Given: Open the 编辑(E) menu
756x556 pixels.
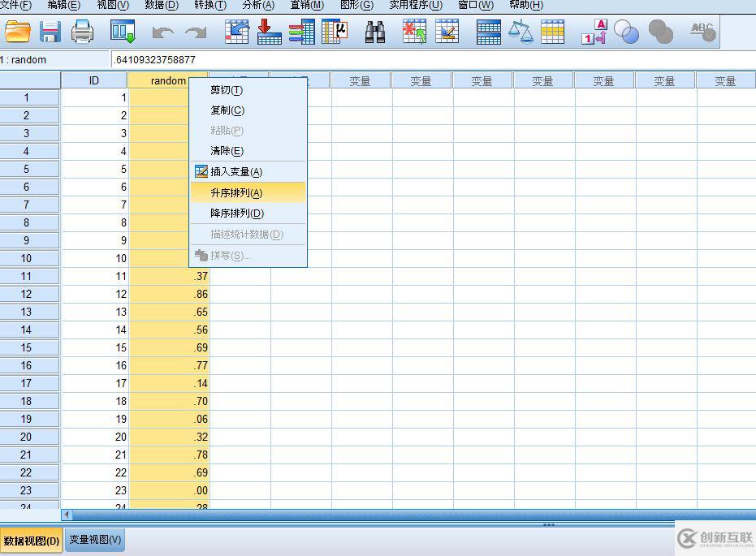Looking at the screenshot, I should [64, 6].
